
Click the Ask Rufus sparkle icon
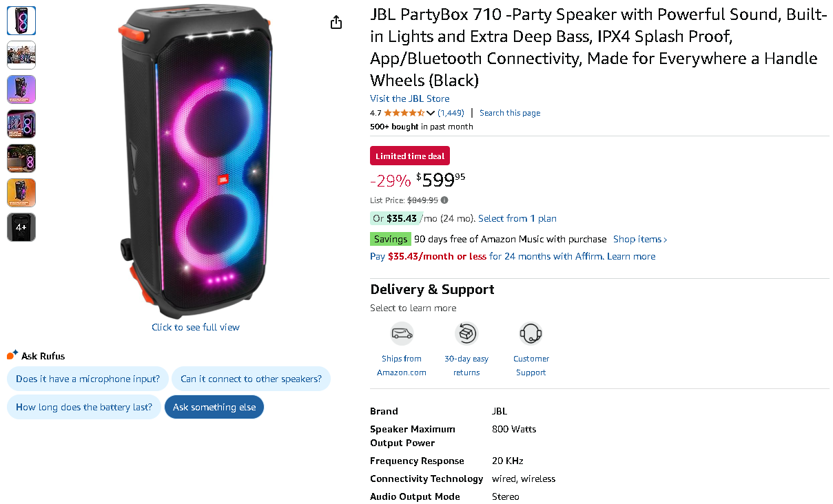[12, 355]
